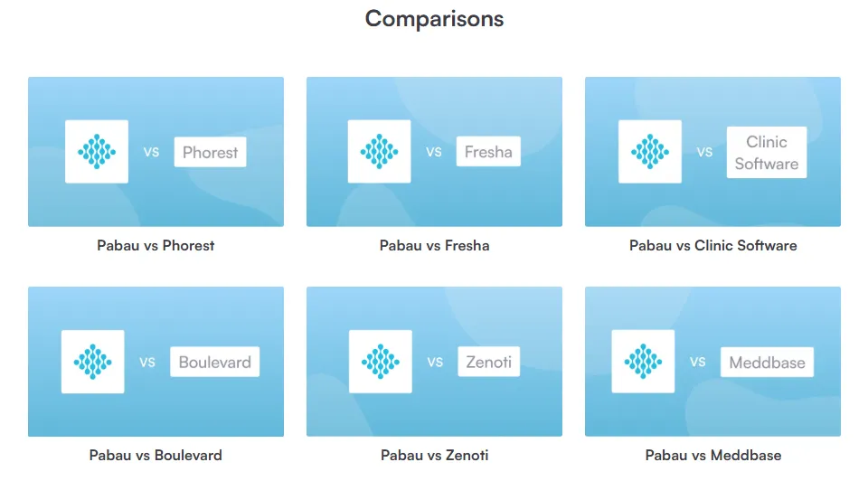The height and width of the screenshot is (481, 868).
Task: Click the Fresha name badge
Action: 488,152
